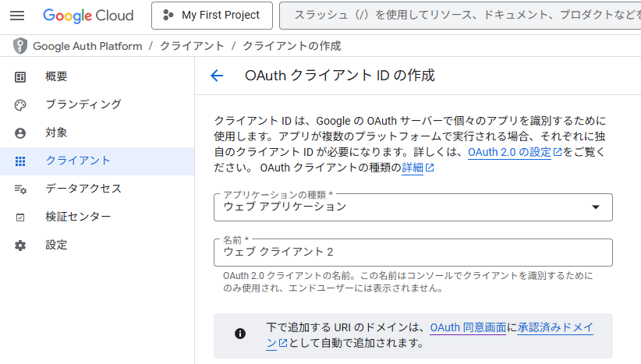Screen dimensions: 641x364
Task: Click the Google Auth Platform shield icon
Action: point(20,46)
